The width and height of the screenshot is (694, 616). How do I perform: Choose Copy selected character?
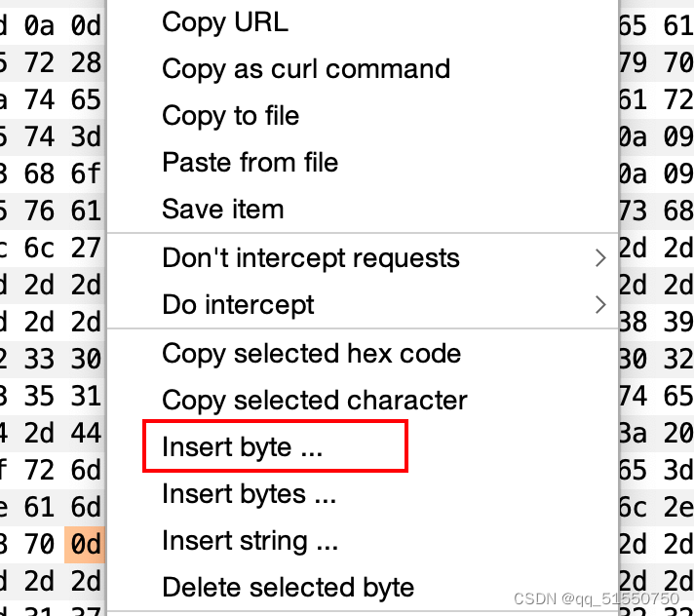(x=314, y=400)
